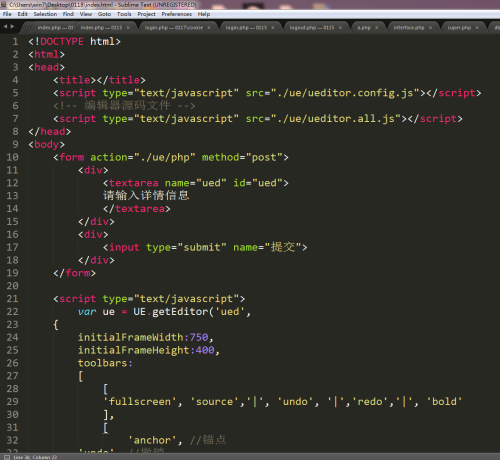The image size is (500, 460).
Task: Switch to the a.php tab
Action: 364,28
